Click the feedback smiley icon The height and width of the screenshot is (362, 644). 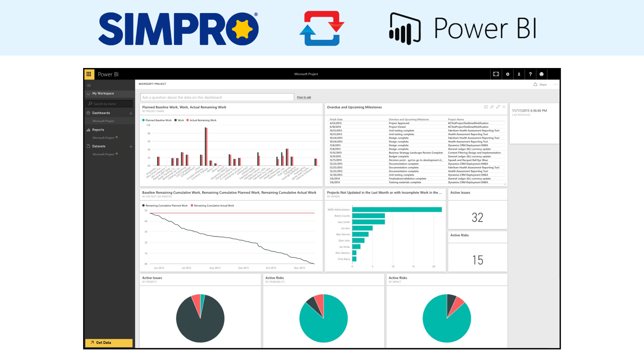click(541, 74)
